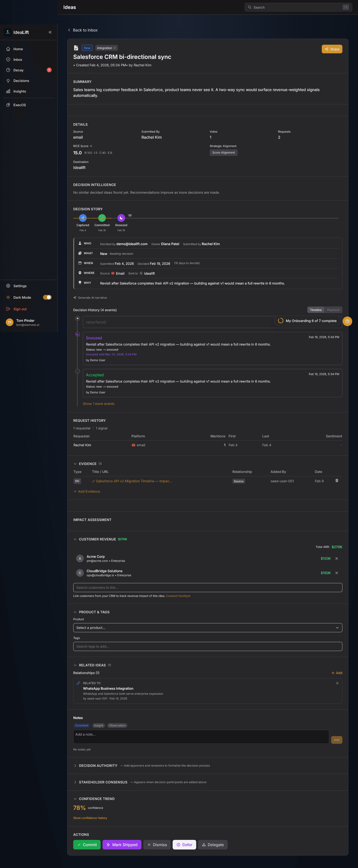The width and height of the screenshot is (358, 868).
Task: Select Observation note type
Action: tap(117, 725)
